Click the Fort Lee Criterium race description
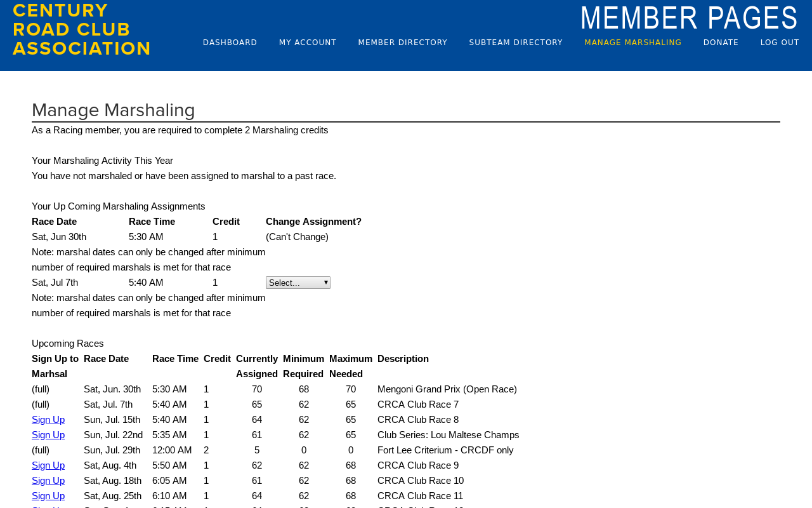The image size is (812, 508). pos(445,450)
